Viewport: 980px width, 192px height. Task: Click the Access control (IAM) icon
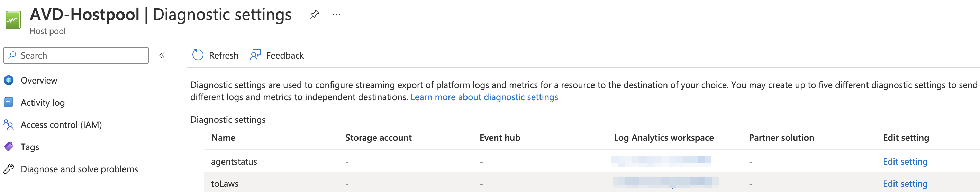[9, 124]
